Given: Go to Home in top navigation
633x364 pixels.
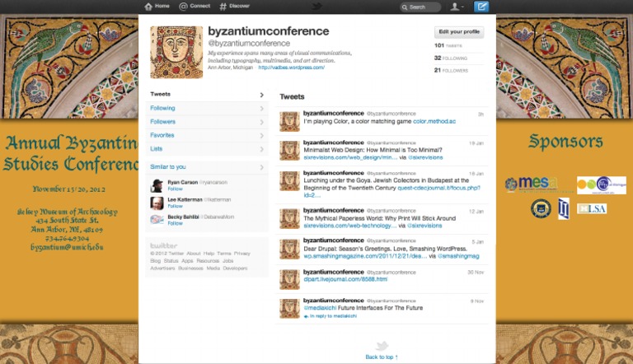Looking at the screenshot, I should pos(157,6).
